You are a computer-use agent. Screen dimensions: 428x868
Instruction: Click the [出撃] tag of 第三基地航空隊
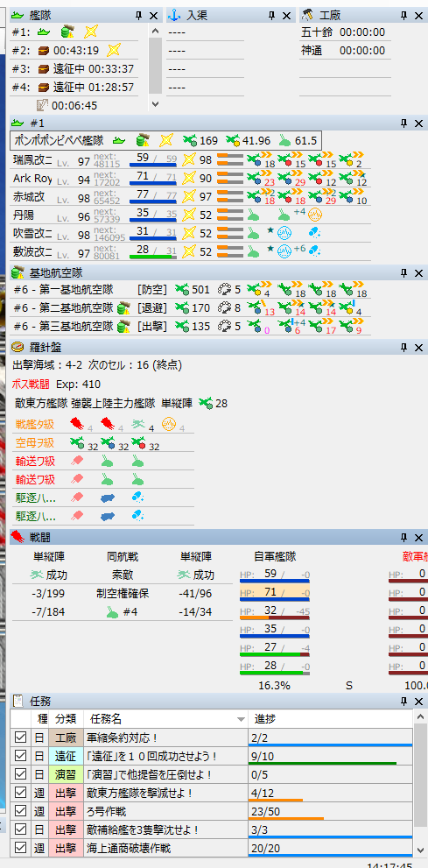(152, 326)
